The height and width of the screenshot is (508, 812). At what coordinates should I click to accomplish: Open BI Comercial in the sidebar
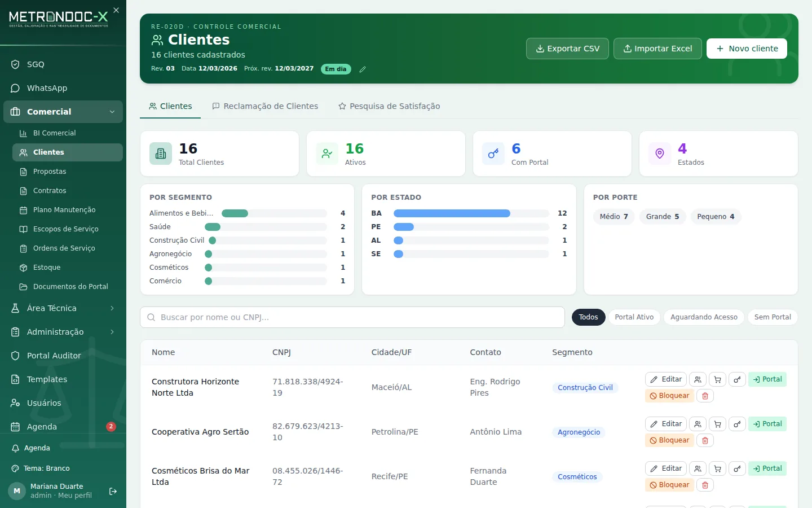tap(68, 133)
